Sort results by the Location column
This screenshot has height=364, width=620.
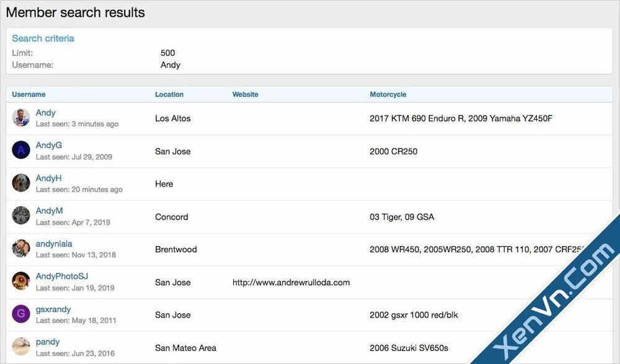(169, 94)
